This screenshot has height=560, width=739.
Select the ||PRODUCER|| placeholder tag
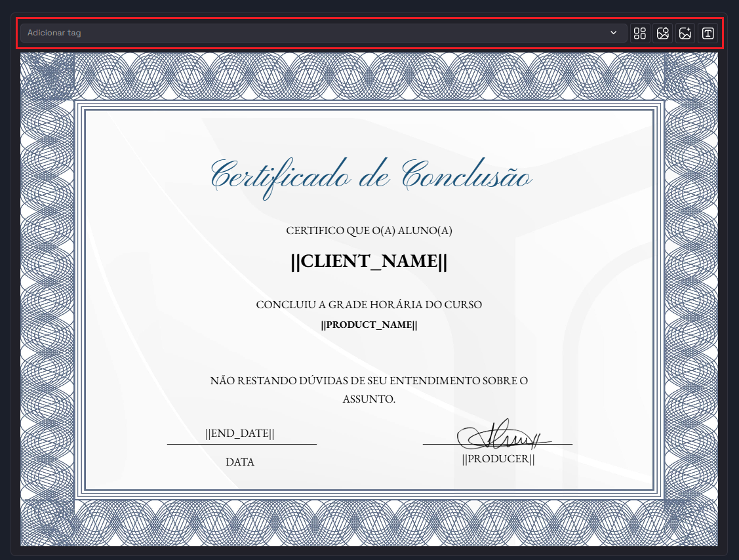[498, 459]
